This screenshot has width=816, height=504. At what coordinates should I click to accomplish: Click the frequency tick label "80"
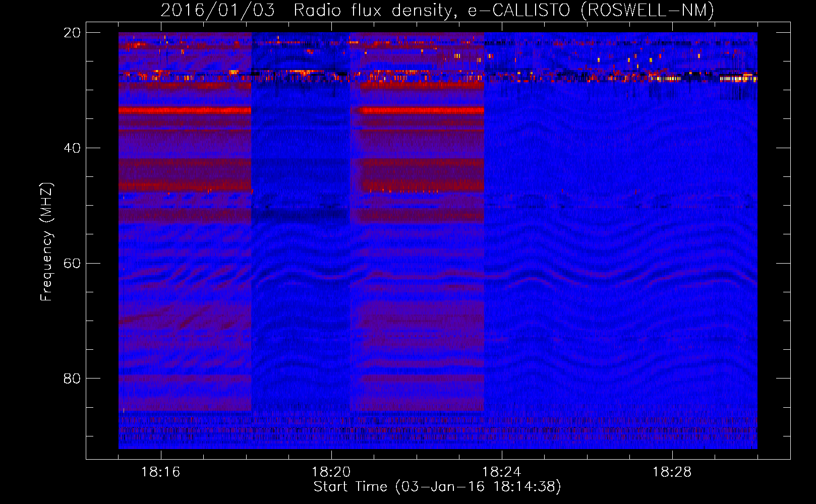point(72,379)
